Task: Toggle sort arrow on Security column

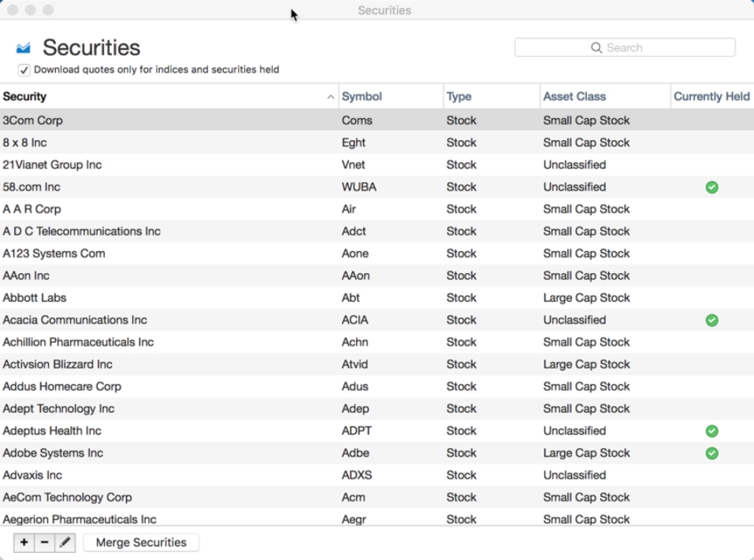Action: click(x=330, y=97)
